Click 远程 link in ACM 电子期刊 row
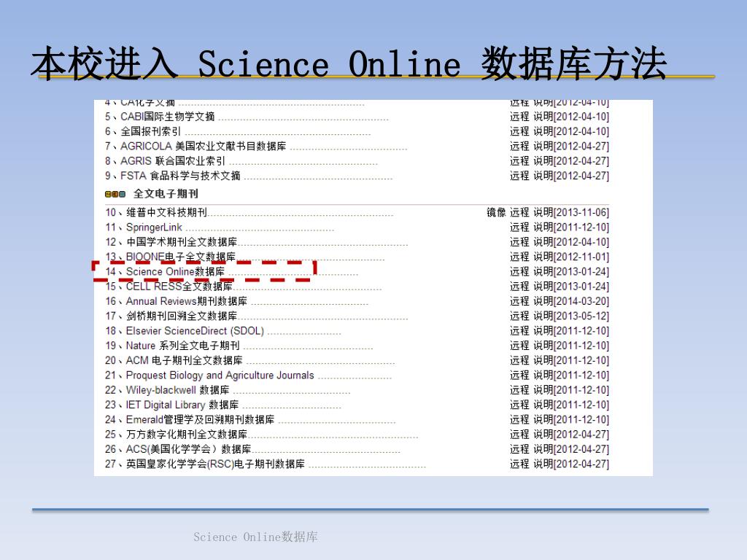 point(519,360)
